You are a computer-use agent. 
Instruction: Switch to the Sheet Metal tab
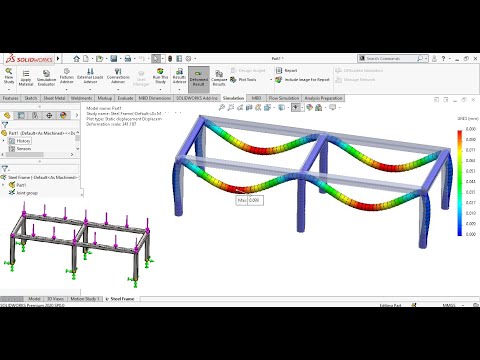pyautogui.click(x=54, y=98)
